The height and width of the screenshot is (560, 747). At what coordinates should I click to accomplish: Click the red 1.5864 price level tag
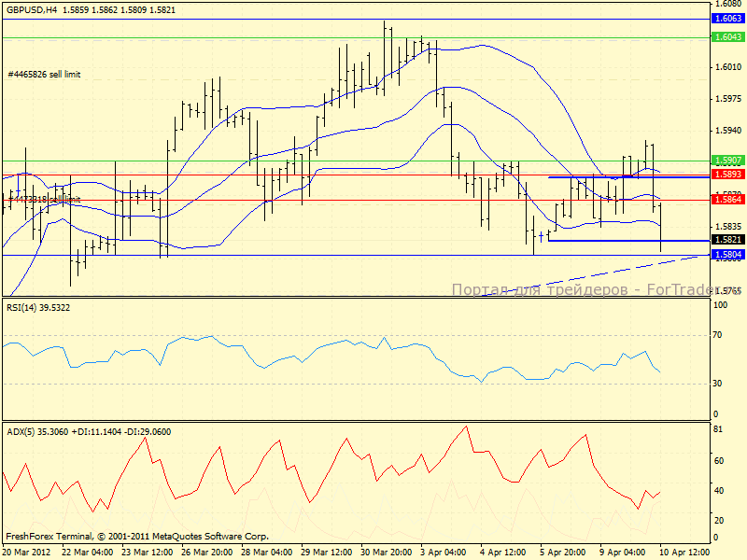point(727,200)
